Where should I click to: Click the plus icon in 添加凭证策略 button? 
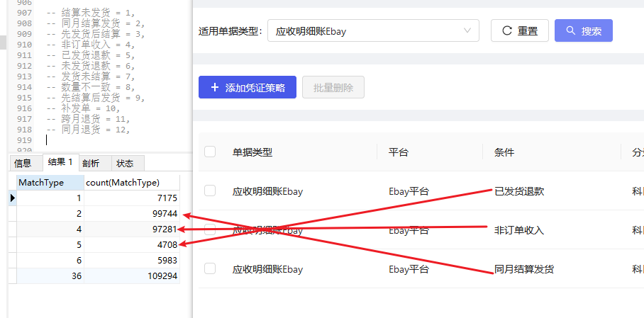(x=215, y=87)
